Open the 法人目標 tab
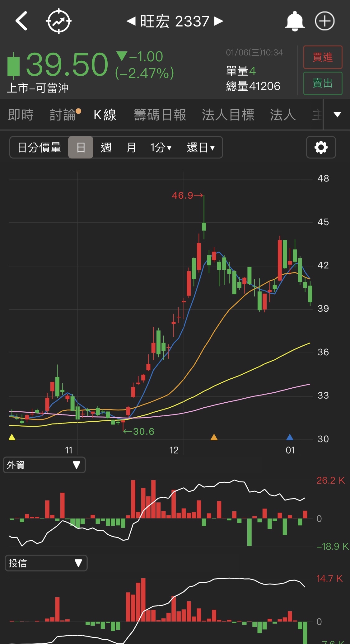Viewport: 350px width, 644px height. tap(228, 115)
